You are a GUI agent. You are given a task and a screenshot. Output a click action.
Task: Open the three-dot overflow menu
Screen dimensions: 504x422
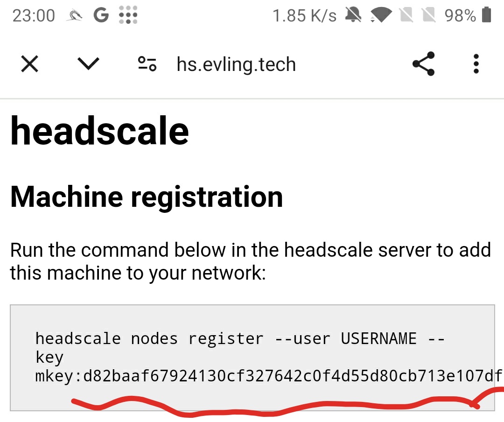point(476,63)
